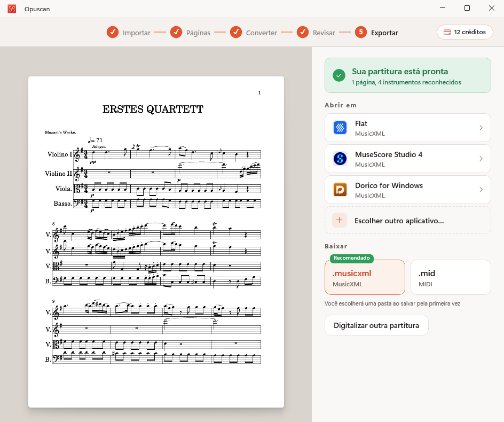Click the score page preview thumbnail
Viewport: 504px width, 422px height.
point(156,242)
